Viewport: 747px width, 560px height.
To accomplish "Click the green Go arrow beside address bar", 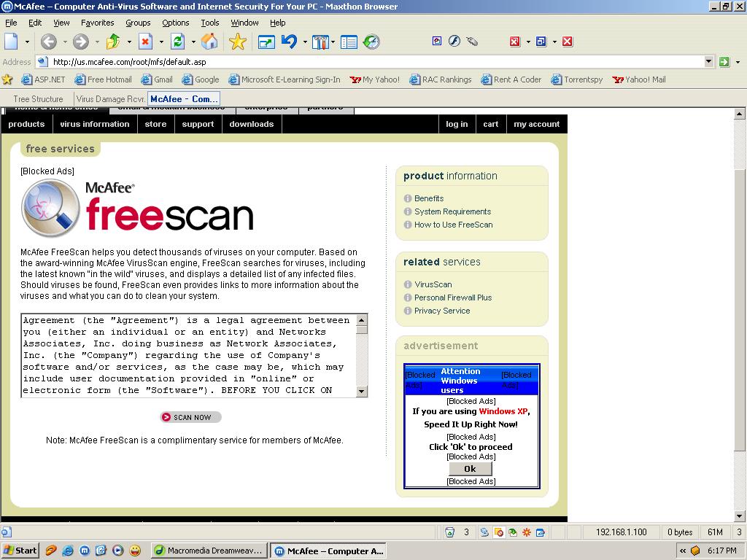I will click(x=724, y=62).
